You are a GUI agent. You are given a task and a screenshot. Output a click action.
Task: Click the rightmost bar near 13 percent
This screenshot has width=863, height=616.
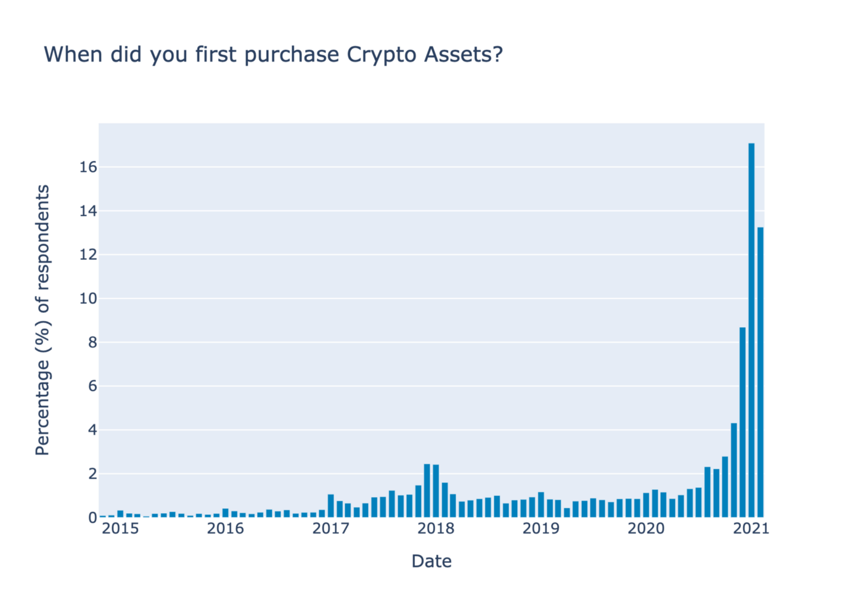point(760,372)
